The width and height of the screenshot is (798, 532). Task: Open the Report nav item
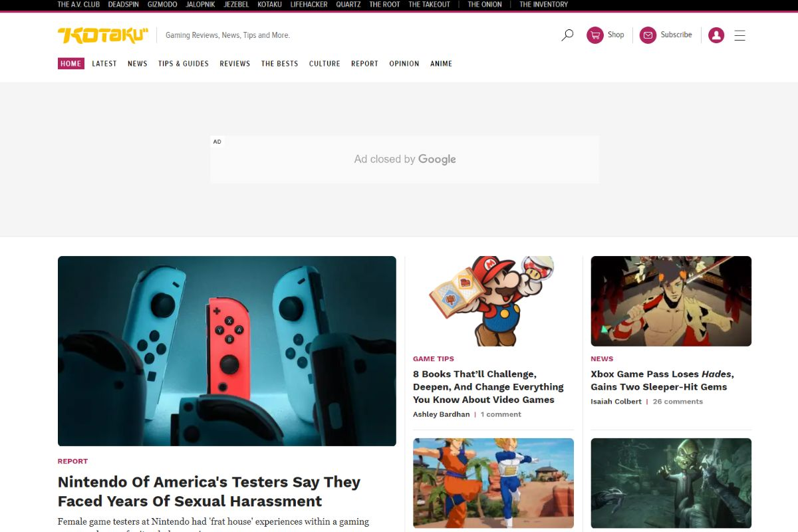(x=365, y=64)
